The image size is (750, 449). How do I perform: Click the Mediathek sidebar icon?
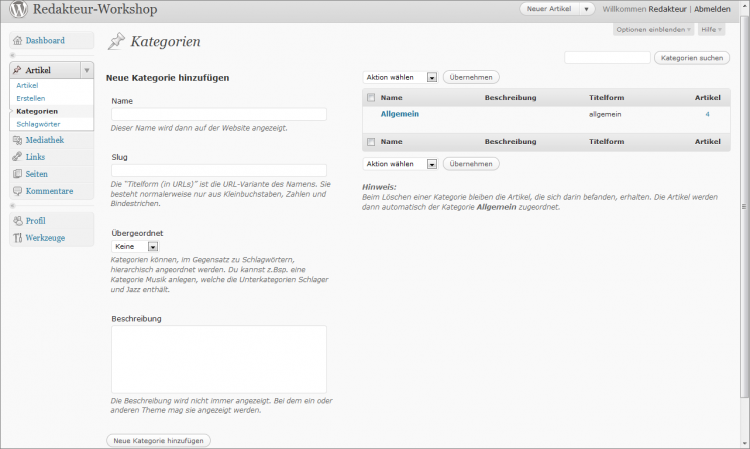[x=18, y=141]
